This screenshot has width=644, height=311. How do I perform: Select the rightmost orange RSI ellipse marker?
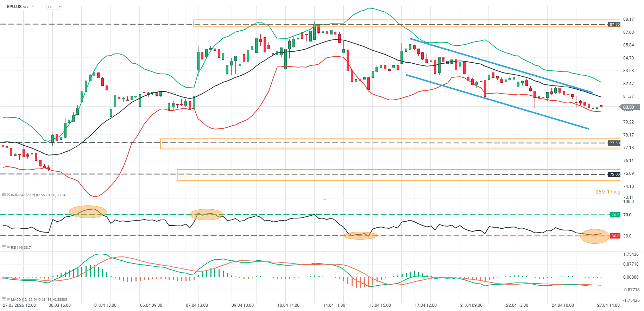[594, 236]
